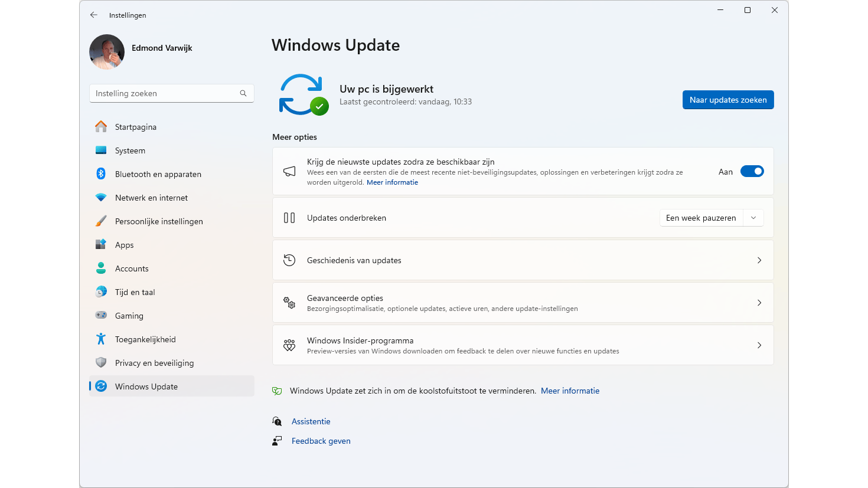Image resolution: width=868 pixels, height=488 pixels.
Task: Click the Privacy en beveiliging shield icon
Action: click(101, 363)
